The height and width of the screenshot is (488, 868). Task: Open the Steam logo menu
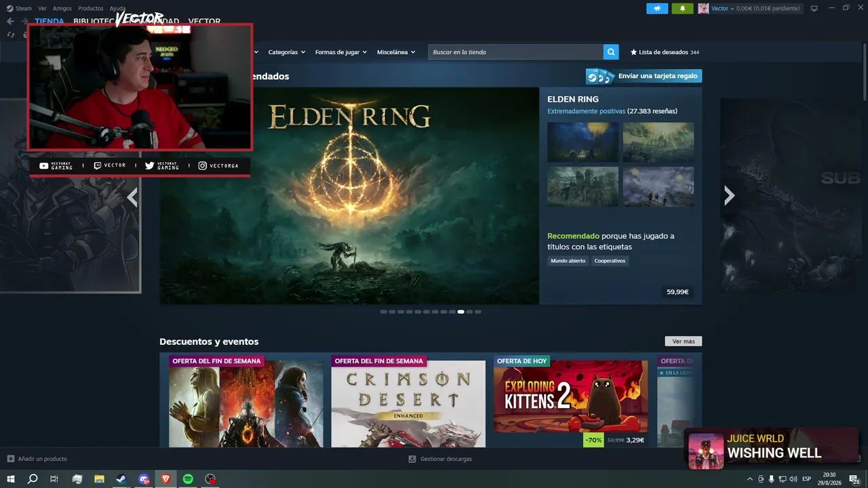click(x=19, y=8)
